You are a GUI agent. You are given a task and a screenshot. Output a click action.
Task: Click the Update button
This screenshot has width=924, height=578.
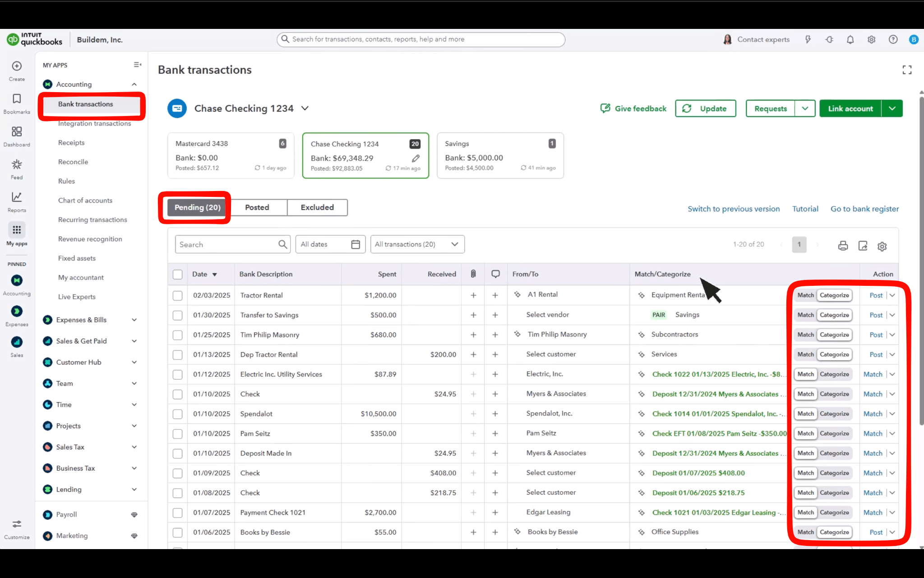[x=706, y=109]
